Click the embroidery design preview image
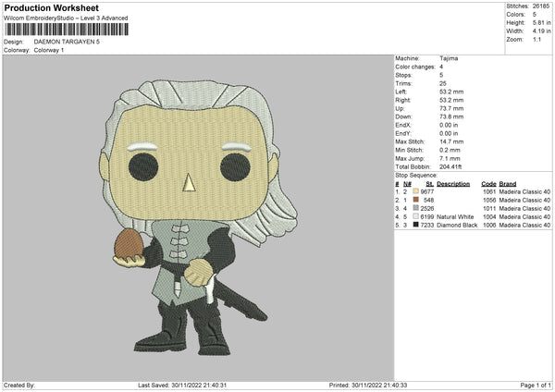The image size is (555, 392). (198, 218)
